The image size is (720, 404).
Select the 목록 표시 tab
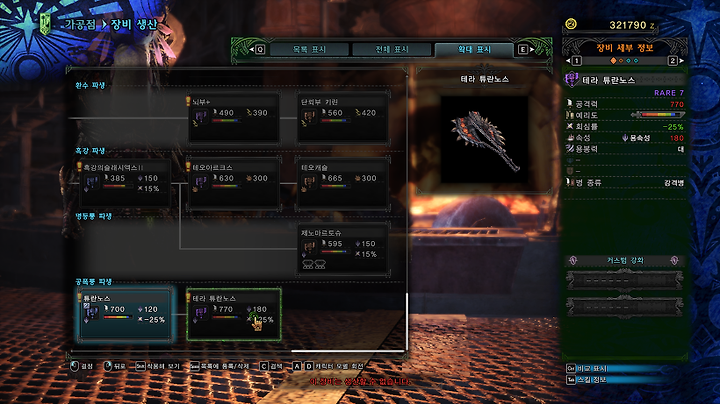click(x=309, y=49)
